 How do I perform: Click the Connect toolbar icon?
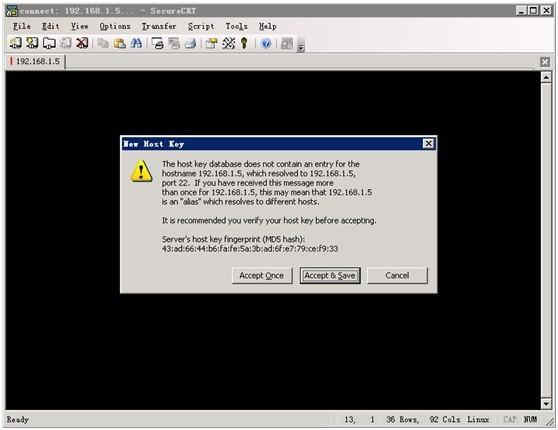[x=15, y=43]
